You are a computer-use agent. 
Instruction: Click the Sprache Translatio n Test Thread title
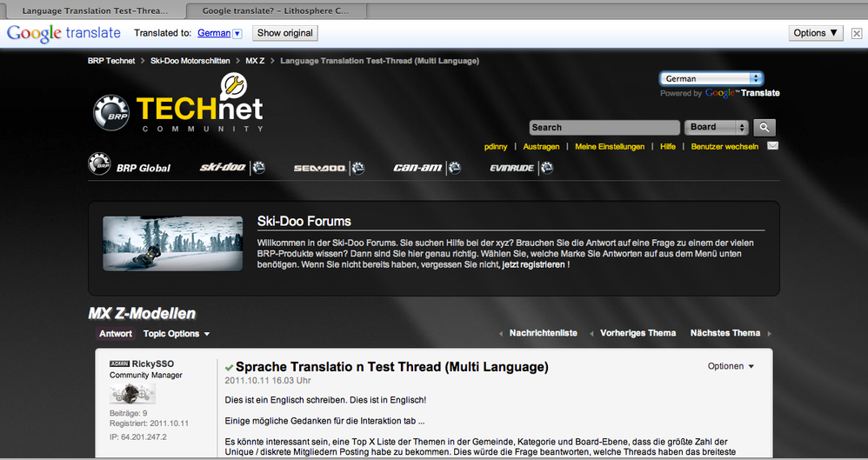point(392,366)
